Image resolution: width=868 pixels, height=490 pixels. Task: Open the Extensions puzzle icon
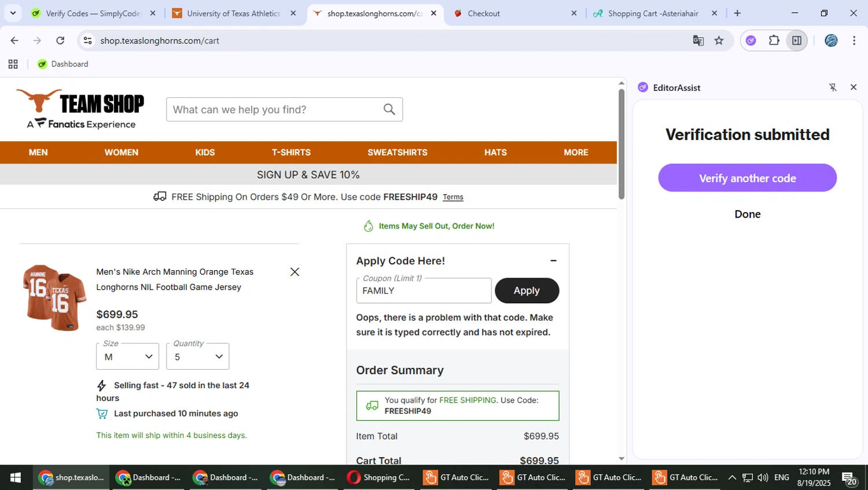pyautogui.click(x=774, y=40)
